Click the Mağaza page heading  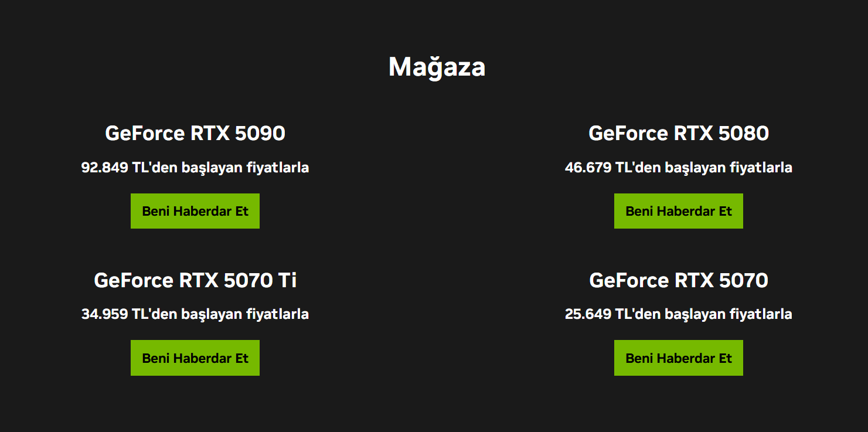tap(437, 67)
